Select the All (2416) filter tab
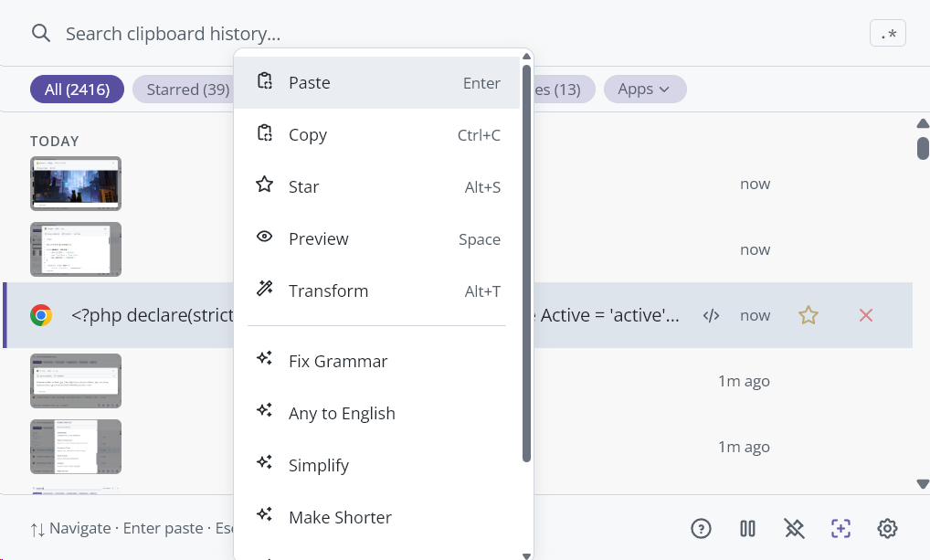930x560 pixels. coord(77,90)
